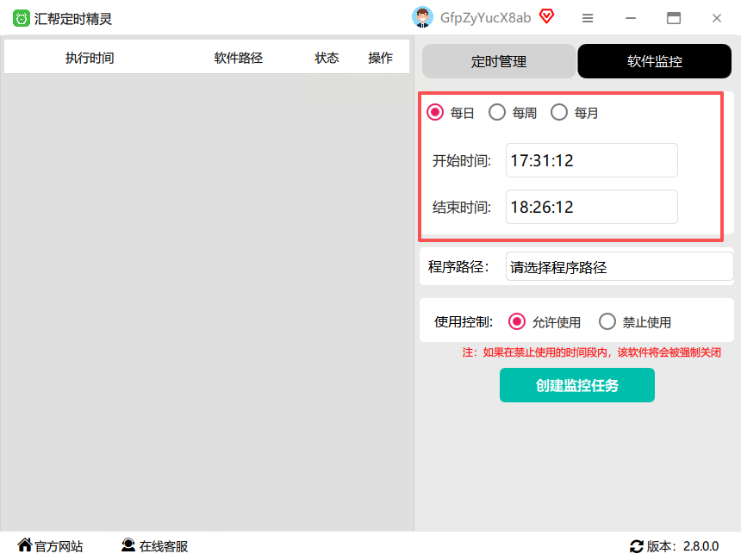Click the 结束时间 label
This screenshot has width=741, height=560.
tap(462, 207)
